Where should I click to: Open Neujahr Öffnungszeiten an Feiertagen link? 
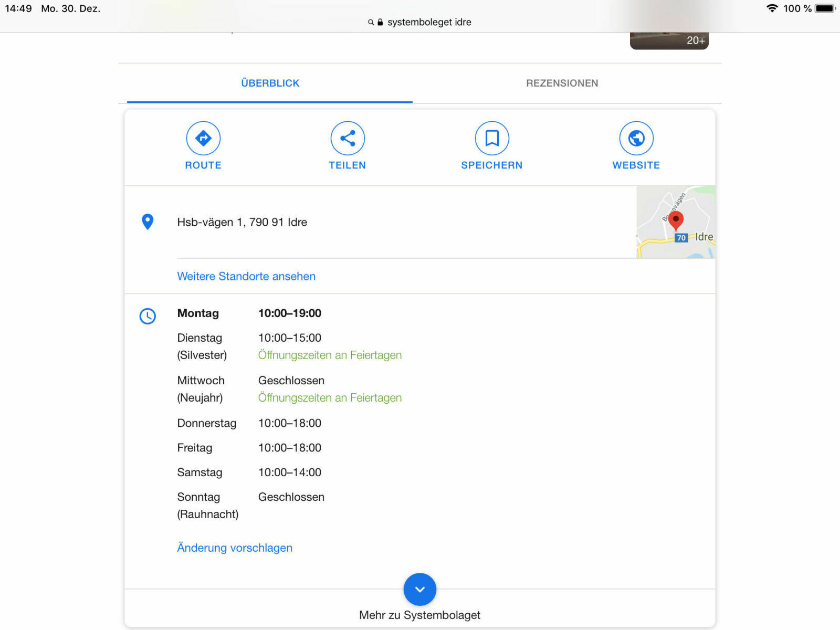click(x=330, y=397)
